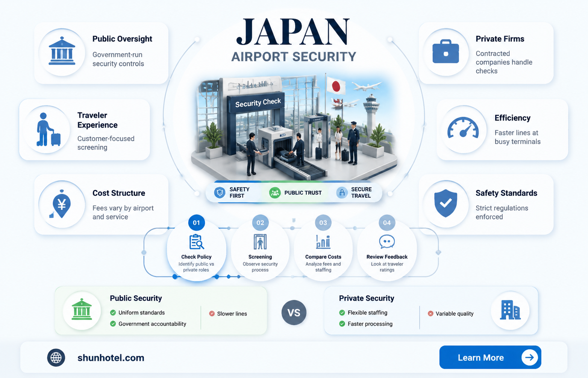Click 'Customer-focused screening' text
The image size is (588, 378).
106,143
